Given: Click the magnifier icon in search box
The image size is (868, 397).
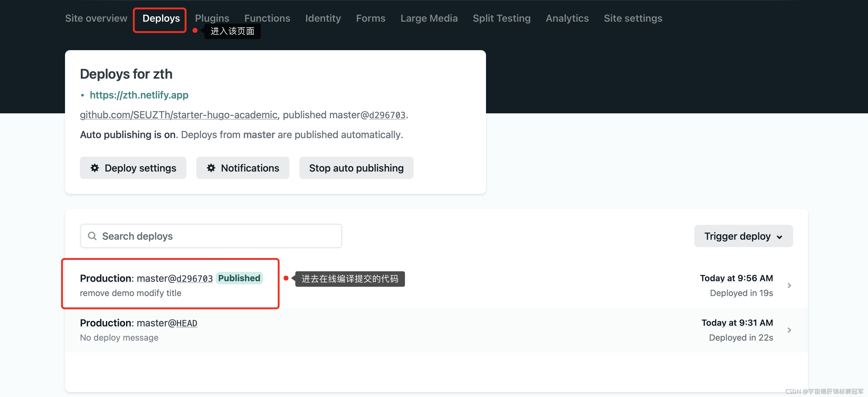Looking at the screenshot, I should pos(92,236).
